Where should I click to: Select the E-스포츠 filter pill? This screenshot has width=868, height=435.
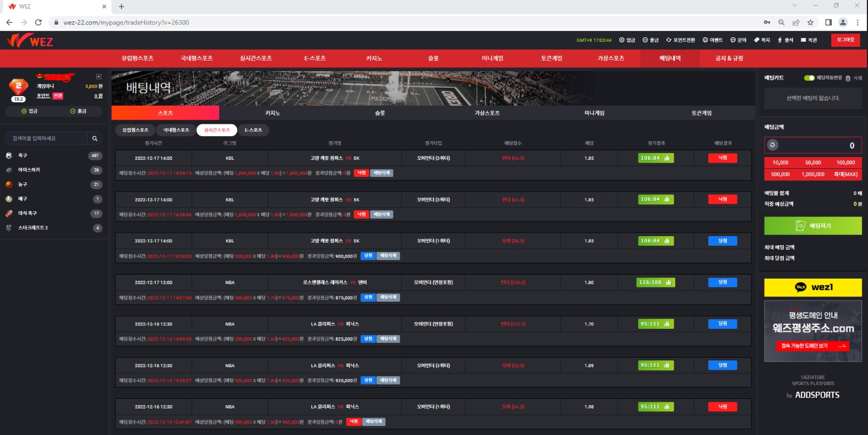(x=253, y=130)
